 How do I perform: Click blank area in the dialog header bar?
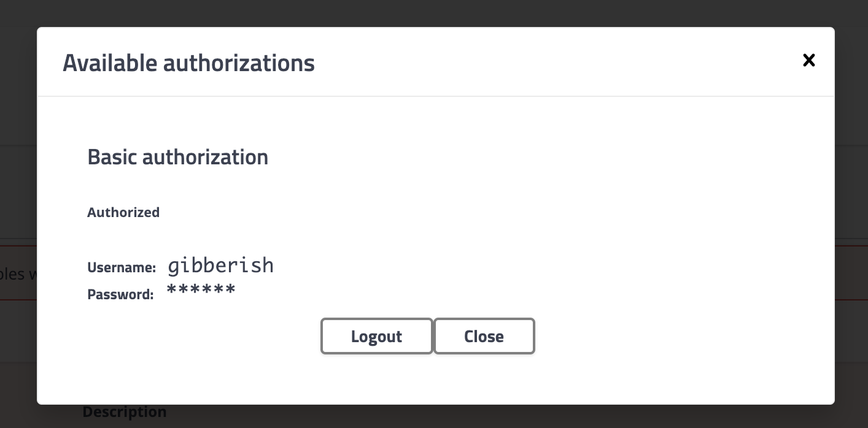[x=552, y=61]
